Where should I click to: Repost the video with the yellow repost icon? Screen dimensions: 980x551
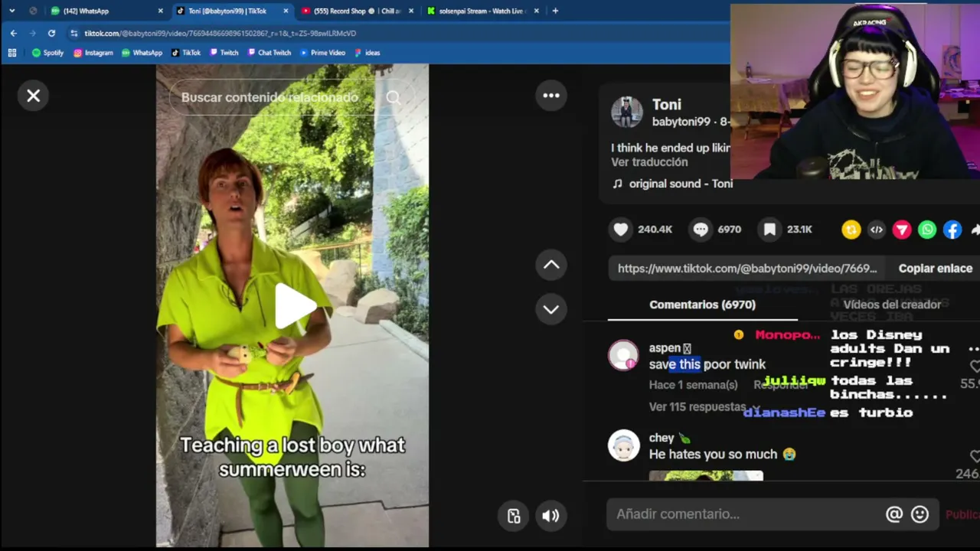pos(851,230)
